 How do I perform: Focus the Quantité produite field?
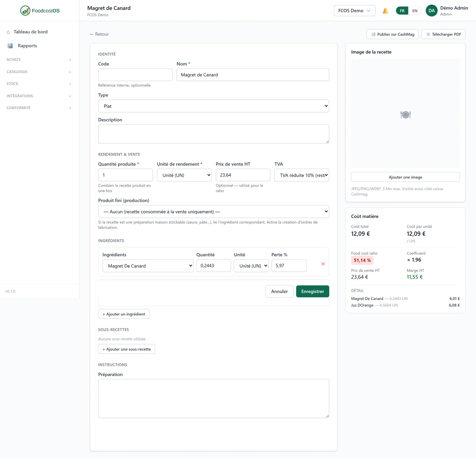tap(126, 175)
